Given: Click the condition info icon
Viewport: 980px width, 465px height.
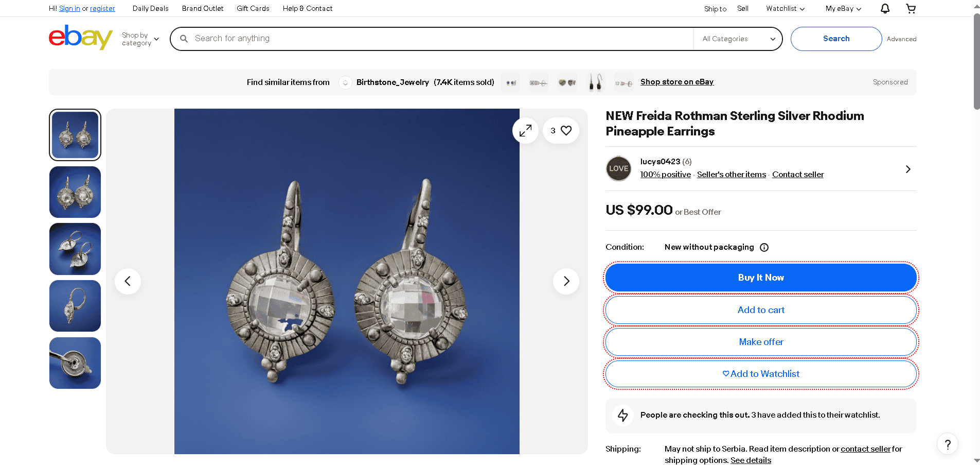Looking at the screenshot, I should click(764, 248).
